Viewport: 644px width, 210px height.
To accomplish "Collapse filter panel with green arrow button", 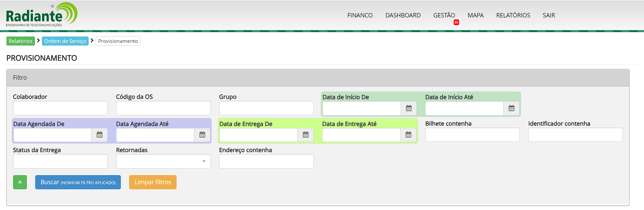I will 20,182.
